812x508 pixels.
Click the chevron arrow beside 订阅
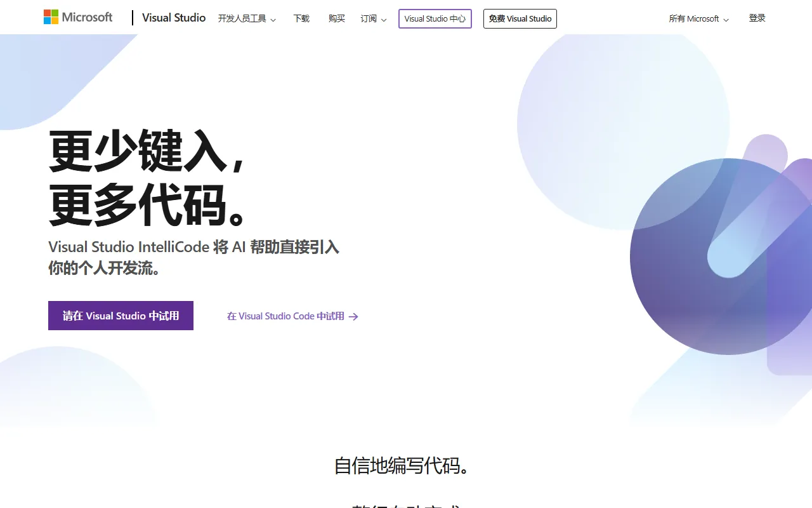click(384, 20)
